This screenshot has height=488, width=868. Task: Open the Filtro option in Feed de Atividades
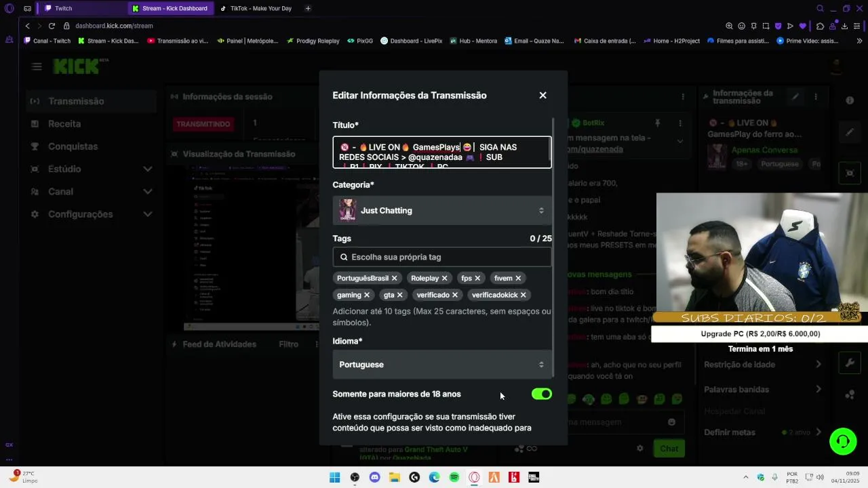pos(288,344)
